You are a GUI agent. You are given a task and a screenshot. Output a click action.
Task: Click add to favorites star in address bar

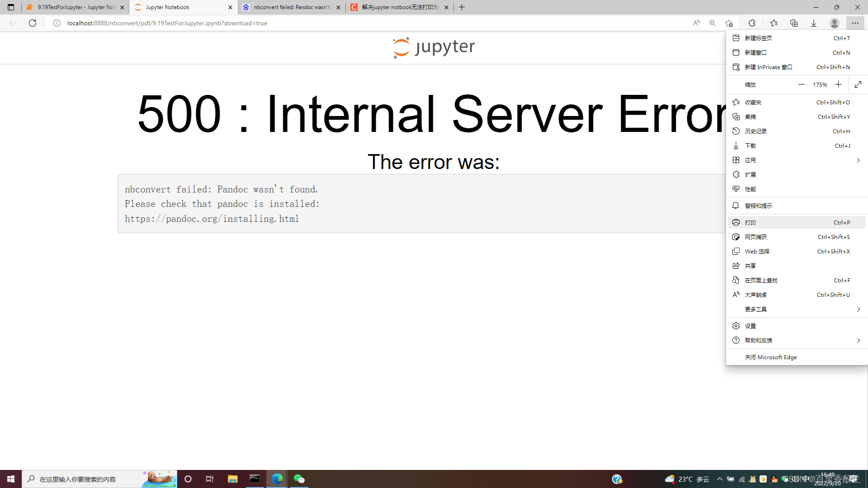pyautogui.click(x=729, y=23)
